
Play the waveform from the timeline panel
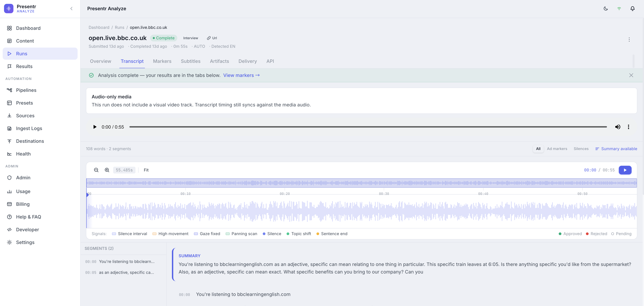click(625, 170)
